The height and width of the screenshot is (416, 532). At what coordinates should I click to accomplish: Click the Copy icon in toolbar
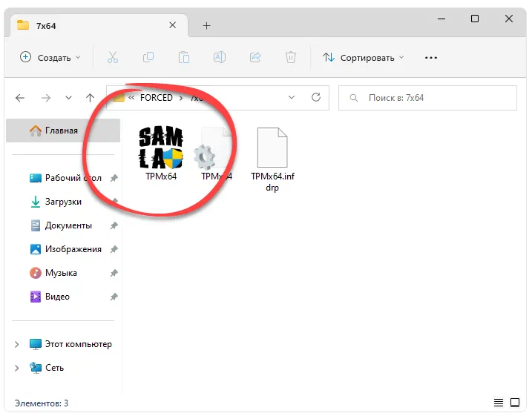click(x=148, y=57)
